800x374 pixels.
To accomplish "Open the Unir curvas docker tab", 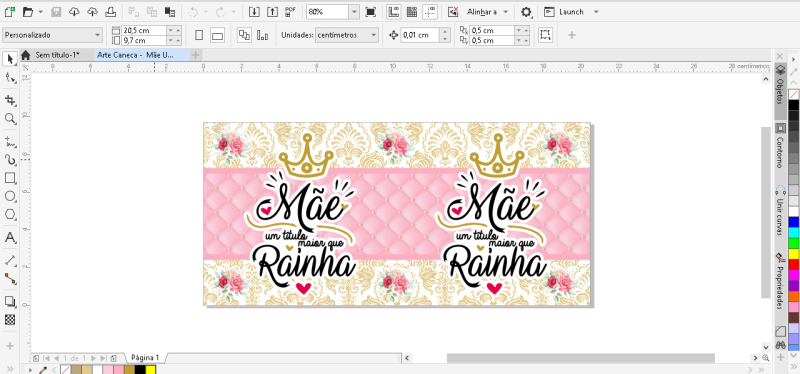I will point(780,211).
